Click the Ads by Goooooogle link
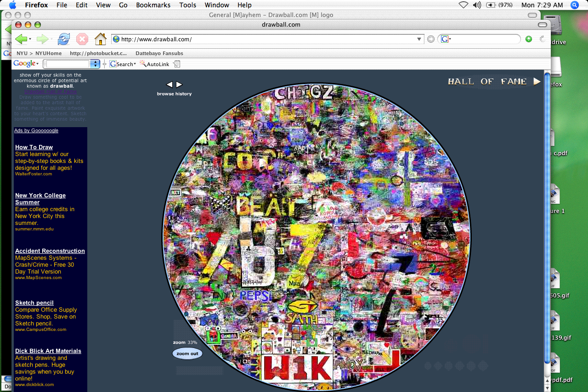 (36, 130)
